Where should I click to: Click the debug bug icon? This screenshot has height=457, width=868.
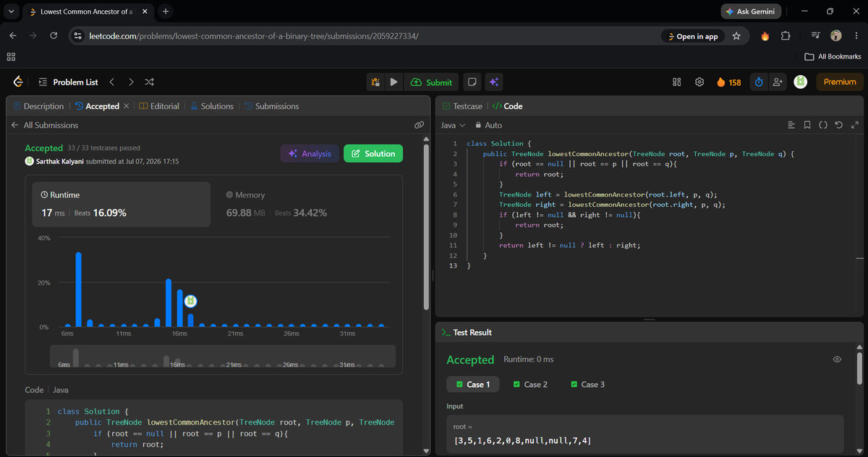[x=375, y=82]
